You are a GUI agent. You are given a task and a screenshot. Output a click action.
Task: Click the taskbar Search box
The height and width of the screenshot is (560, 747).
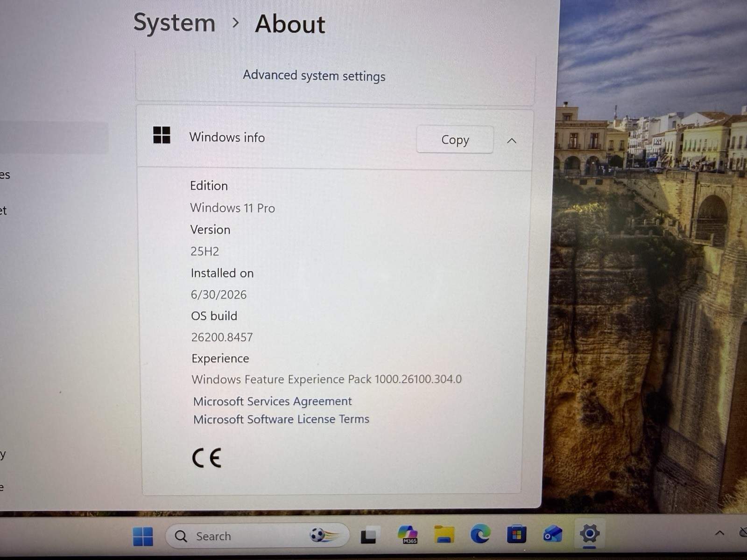257,536
